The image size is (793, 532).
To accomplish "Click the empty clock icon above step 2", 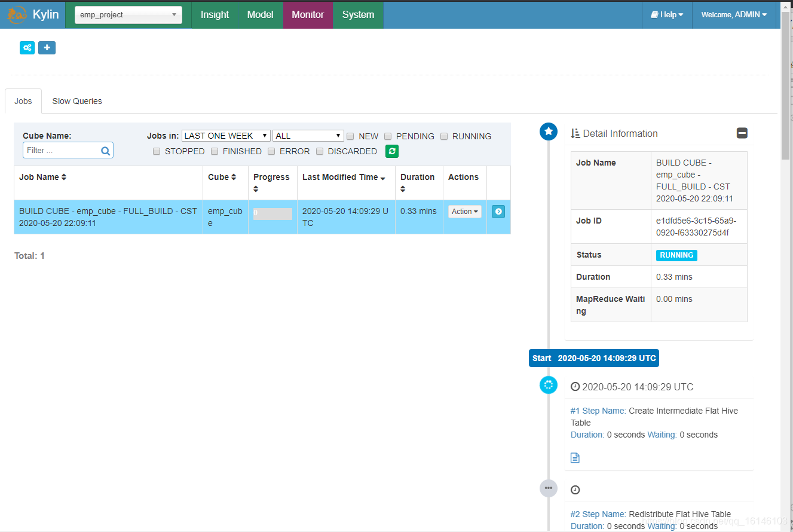I will point(575,490).
